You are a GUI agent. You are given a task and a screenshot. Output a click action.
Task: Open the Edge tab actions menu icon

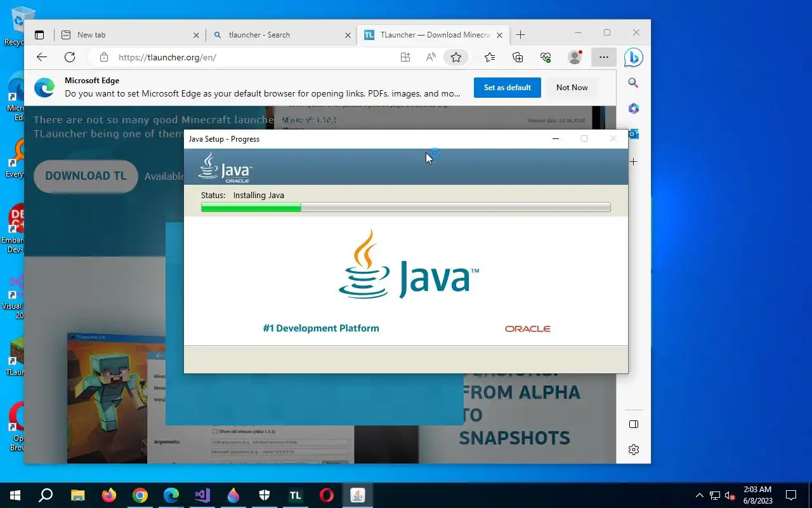[39, 35]
